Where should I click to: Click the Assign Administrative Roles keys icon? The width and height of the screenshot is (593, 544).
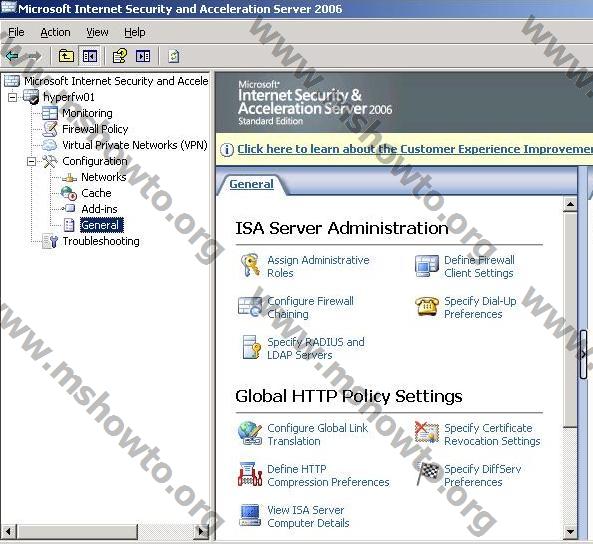(x=250, y=266)
